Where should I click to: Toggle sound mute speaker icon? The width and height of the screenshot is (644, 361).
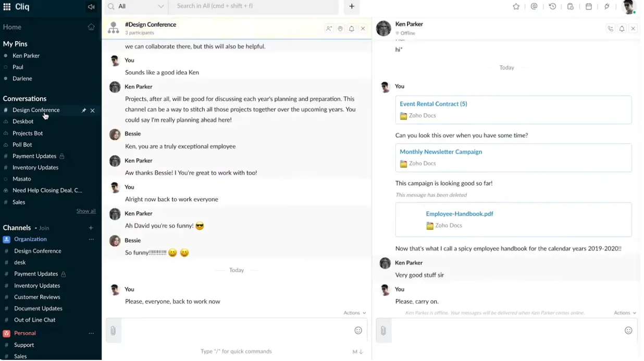[91, 7]
